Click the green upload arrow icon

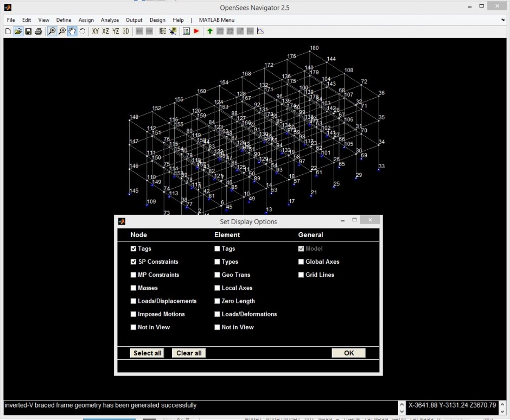coord(209,31)
